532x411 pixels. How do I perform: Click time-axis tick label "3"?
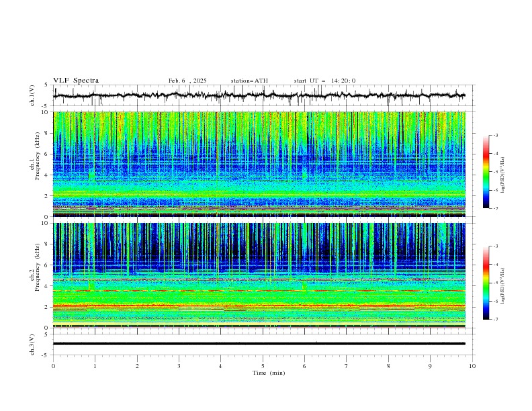pos(179,366)
